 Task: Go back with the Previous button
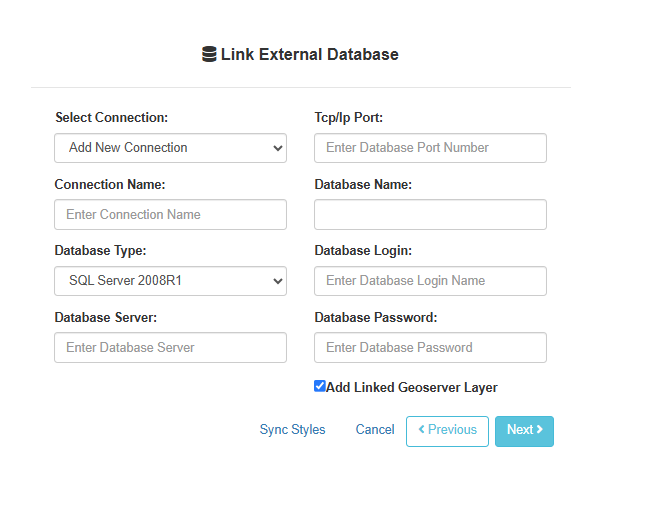click(447, 431)
